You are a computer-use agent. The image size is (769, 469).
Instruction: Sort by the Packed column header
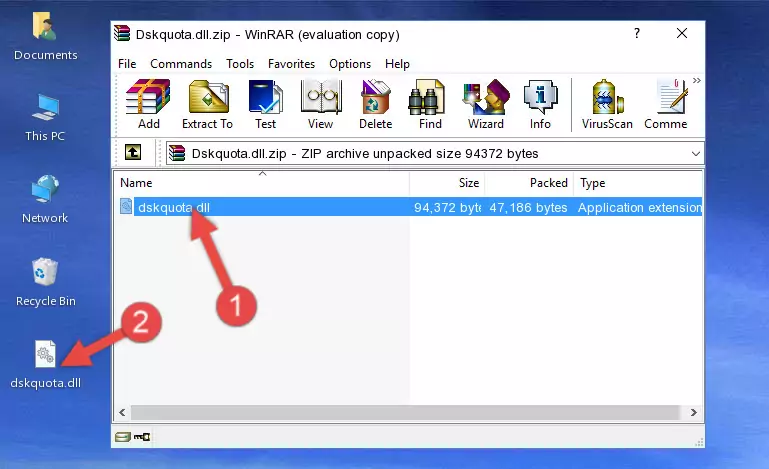529,183
